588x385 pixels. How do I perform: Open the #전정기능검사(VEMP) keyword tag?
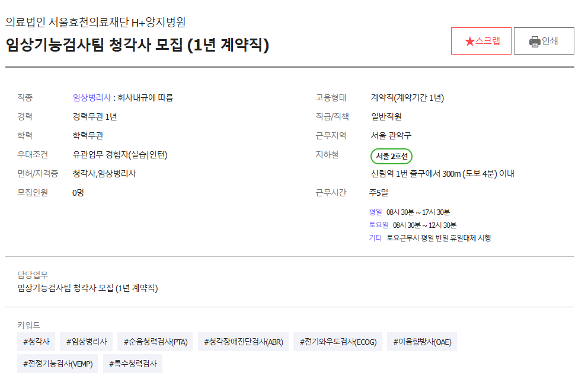57,364
